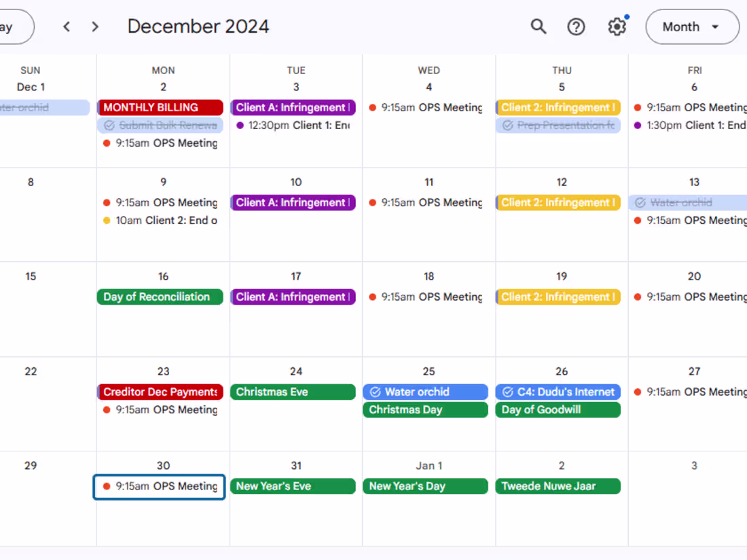This screenshot has width=747, height=560.
Task: Open Day of Goodwill holiday event
Action: (x=558, y=409)
